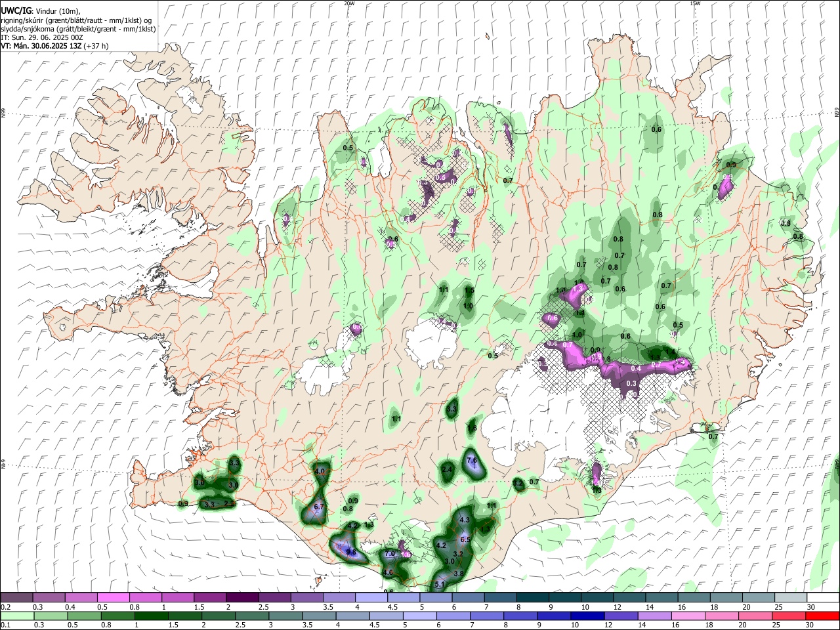The image size is (840, 630).
Task: Pick the bright red 30 swatch in the lower legend row
Action: tap(822, 616)
